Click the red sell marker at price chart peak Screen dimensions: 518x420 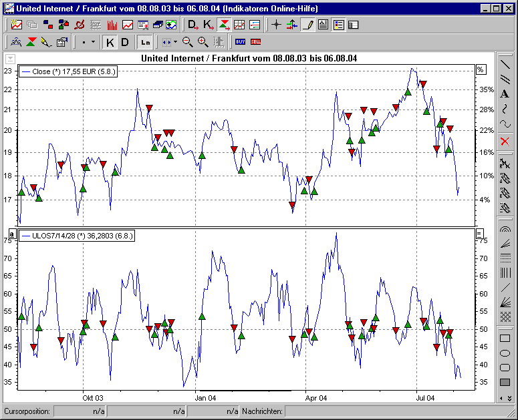click(x=422, y=84)
